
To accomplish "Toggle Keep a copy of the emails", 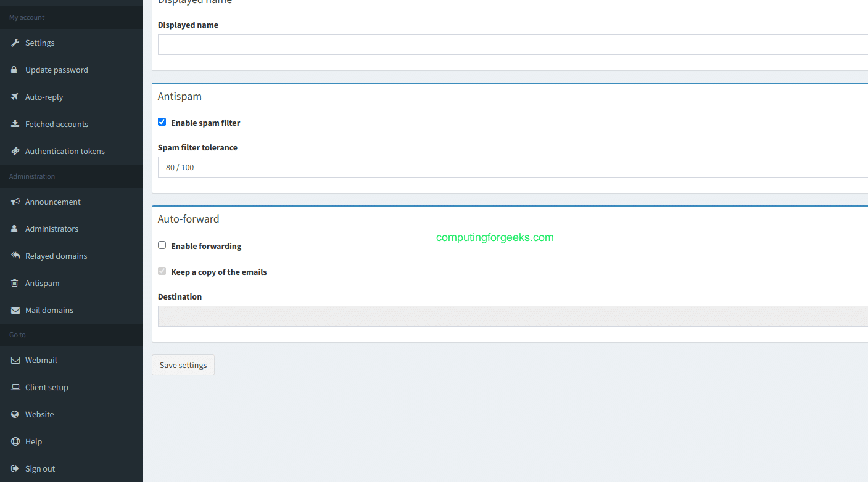I will [x=162, y=271].
